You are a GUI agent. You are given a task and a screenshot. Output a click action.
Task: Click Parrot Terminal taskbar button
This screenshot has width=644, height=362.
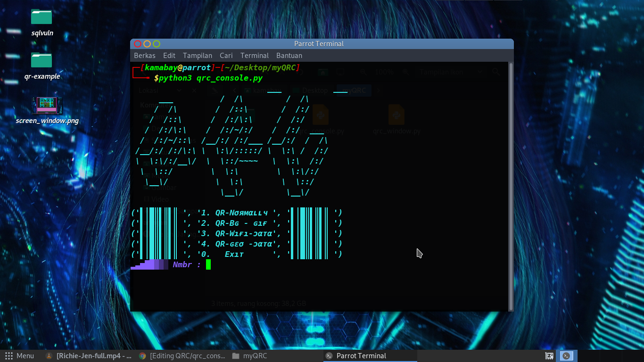(370, 356)
